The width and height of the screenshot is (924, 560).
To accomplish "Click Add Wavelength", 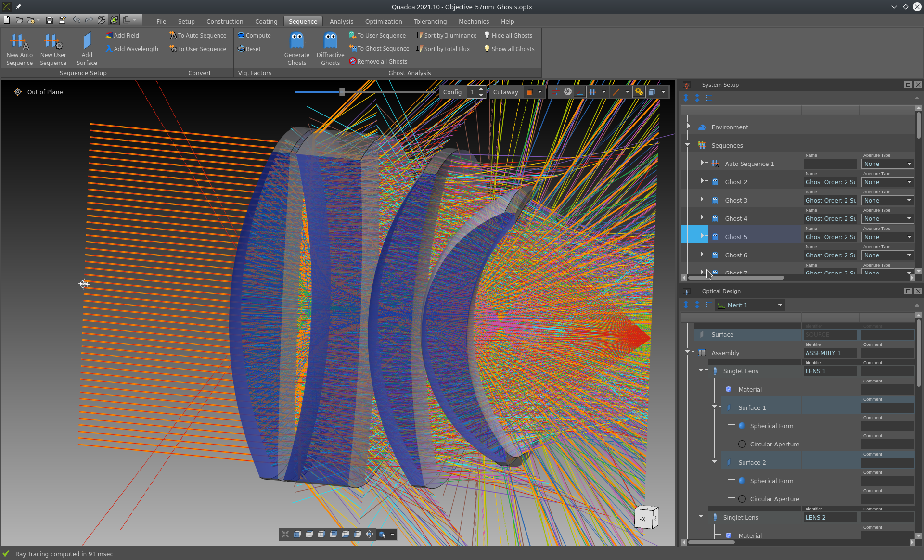I will click(132, 49).
